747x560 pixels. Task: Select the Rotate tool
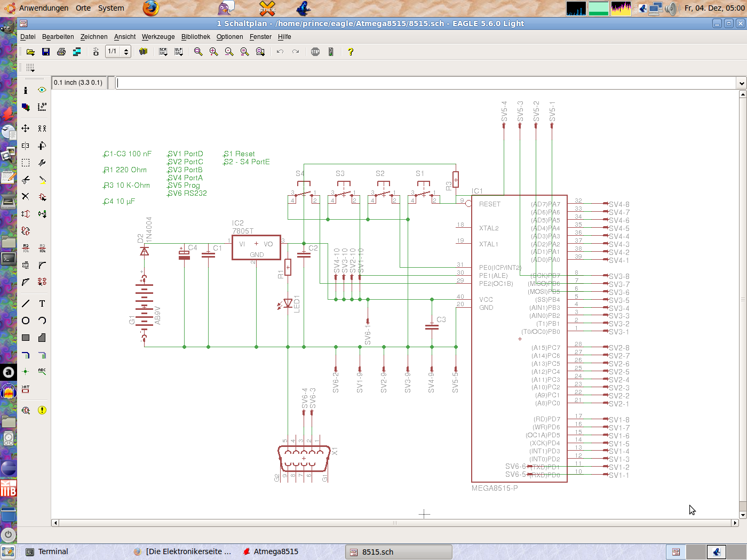tap(42, 146)
